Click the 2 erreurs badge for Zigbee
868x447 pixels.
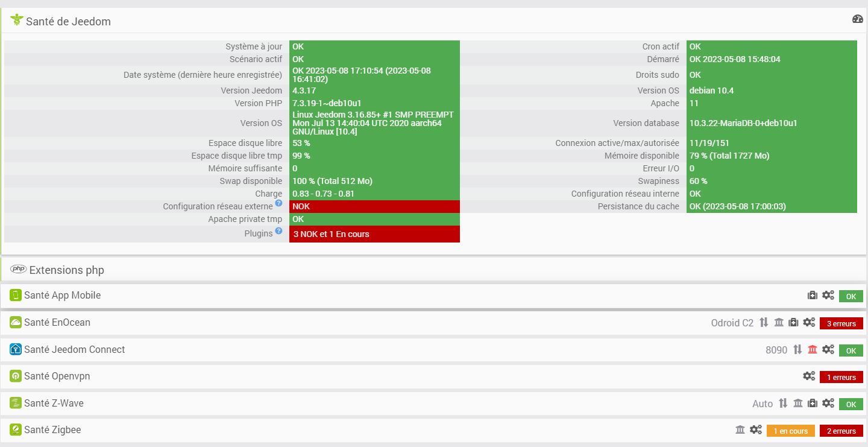click(841, 431)
